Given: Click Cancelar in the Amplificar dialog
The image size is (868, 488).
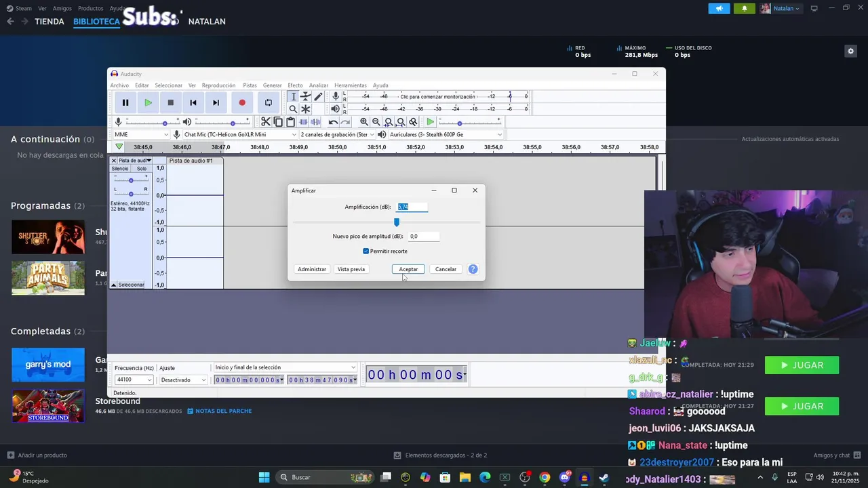Looking at the screenshot, I should (x=446, y=269).
